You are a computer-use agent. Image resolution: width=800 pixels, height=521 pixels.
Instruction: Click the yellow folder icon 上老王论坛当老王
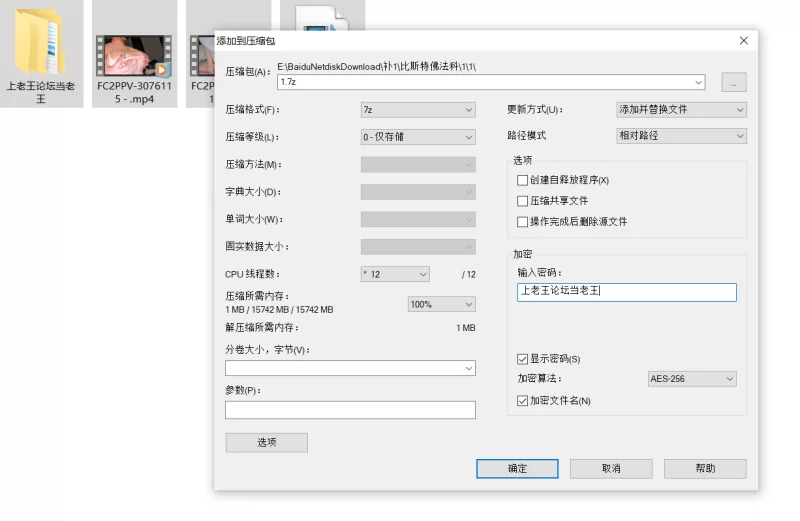click(39, 42)
